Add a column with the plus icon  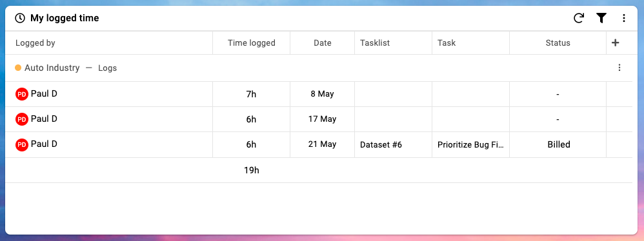coord(615,43)
